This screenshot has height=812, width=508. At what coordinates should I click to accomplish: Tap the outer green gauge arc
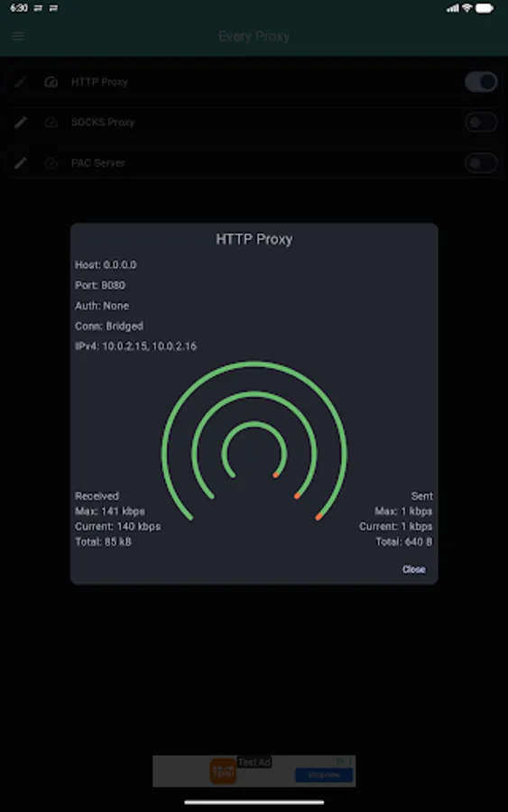click(x=254, y=364)
